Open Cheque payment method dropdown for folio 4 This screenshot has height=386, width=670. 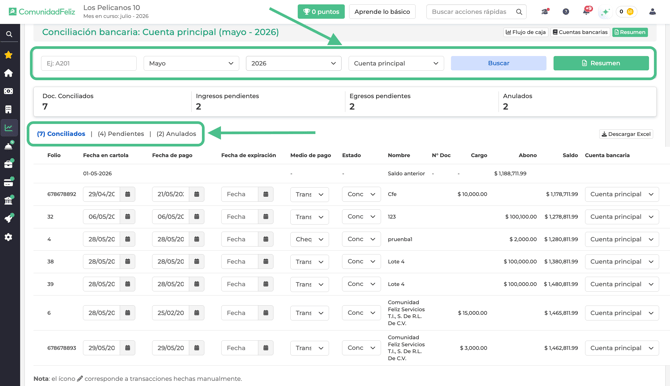point(309,239)
